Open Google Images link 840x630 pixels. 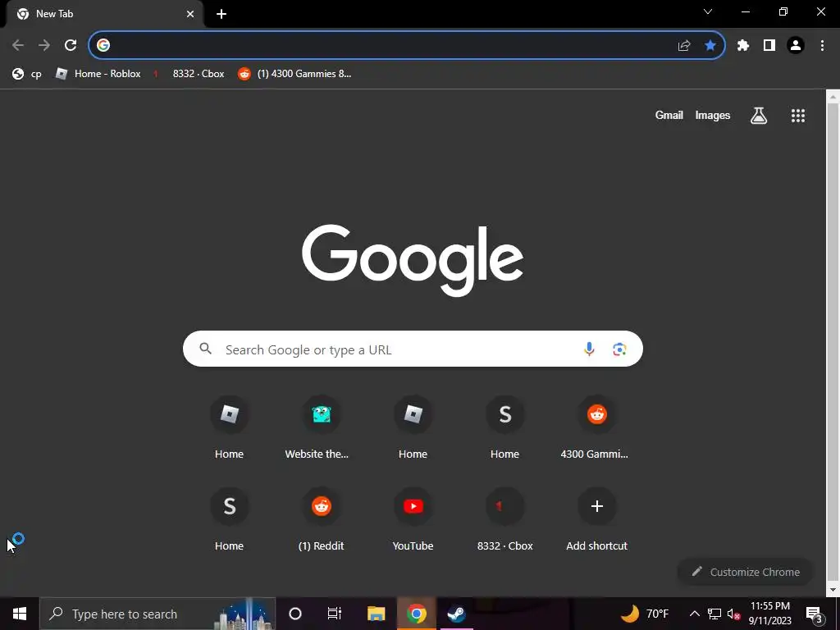[713, 115]
